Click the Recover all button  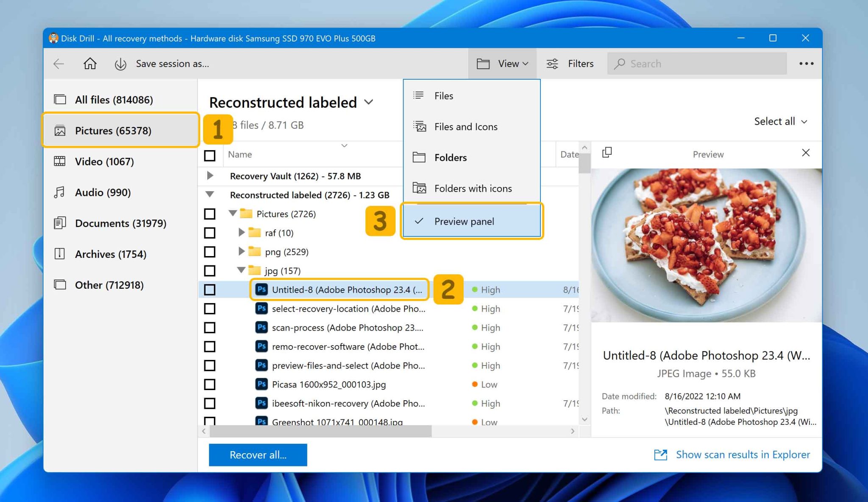tap(258, 455)
